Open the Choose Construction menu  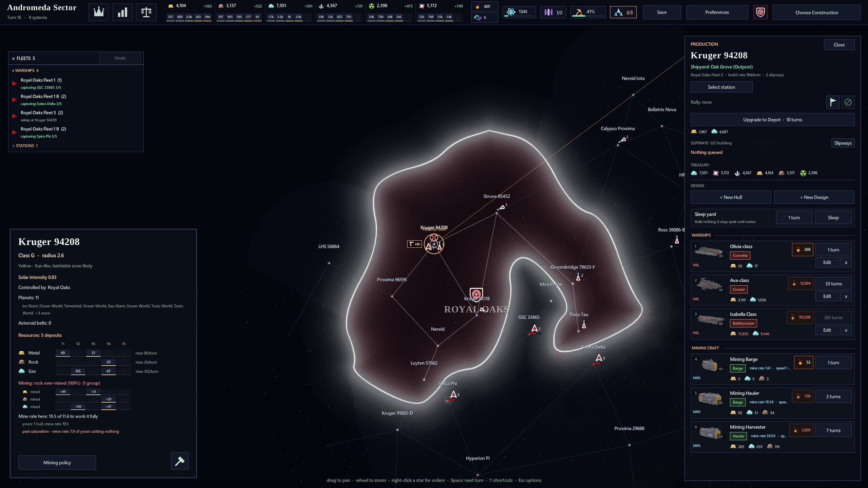coord(816,13)
